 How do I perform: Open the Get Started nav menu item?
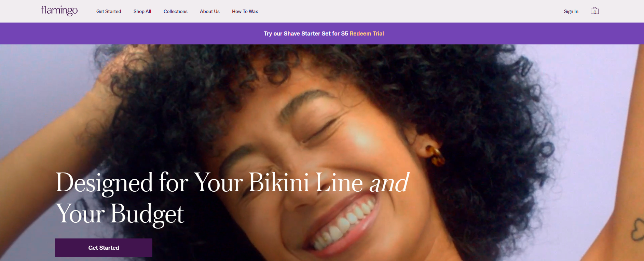pyautogui.click(x=109, y=11)
